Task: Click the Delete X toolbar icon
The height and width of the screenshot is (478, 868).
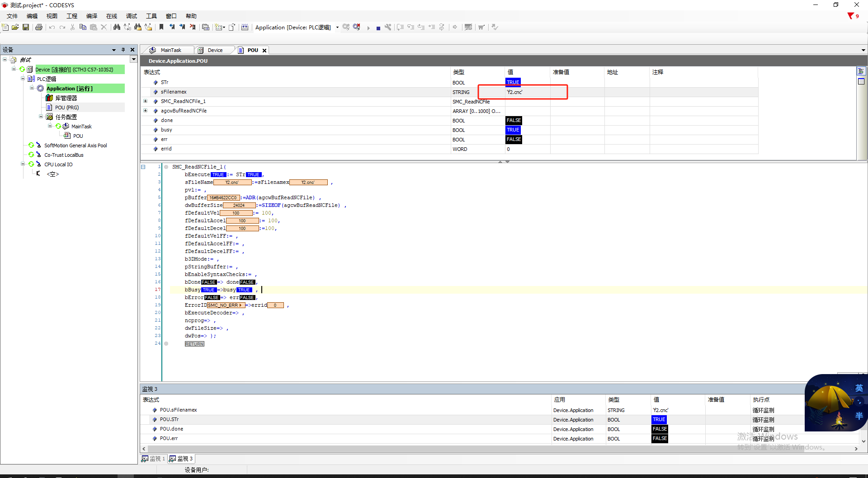Action: pos(104,27)
